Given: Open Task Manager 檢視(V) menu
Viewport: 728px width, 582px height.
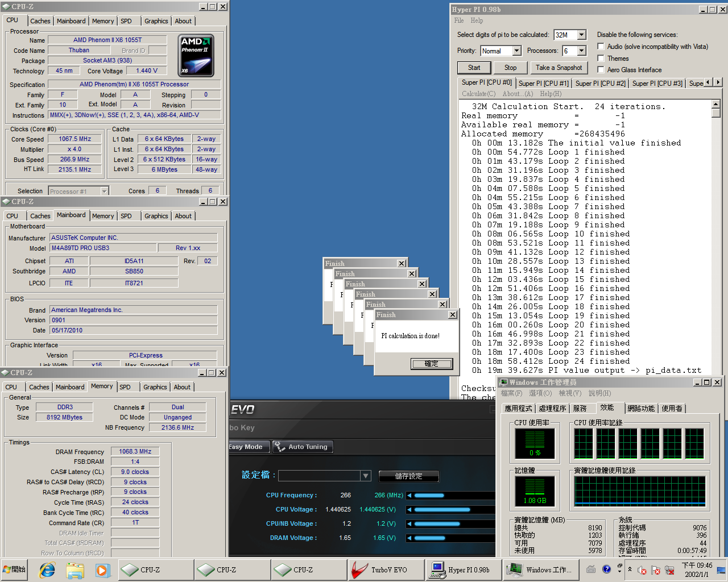Looking at the screenshot, I should [570, 393].
